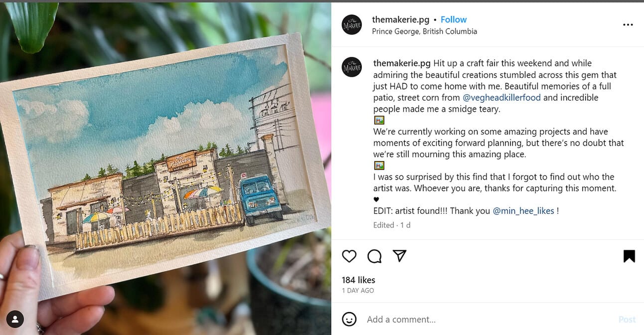Click the Post comment button
The width and height of the screenshot is (644, 335).
(627, 320)
